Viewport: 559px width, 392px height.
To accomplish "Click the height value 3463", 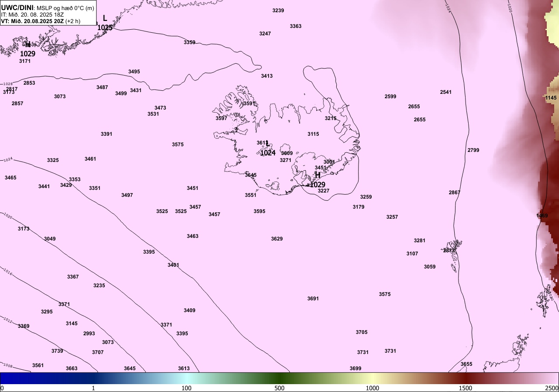I will 193,236.
